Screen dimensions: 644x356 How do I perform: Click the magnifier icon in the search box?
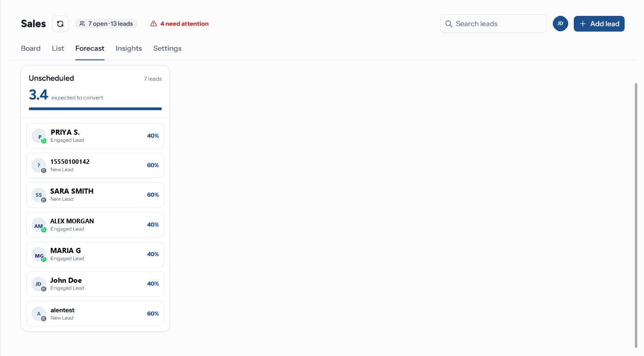[449, 24]
